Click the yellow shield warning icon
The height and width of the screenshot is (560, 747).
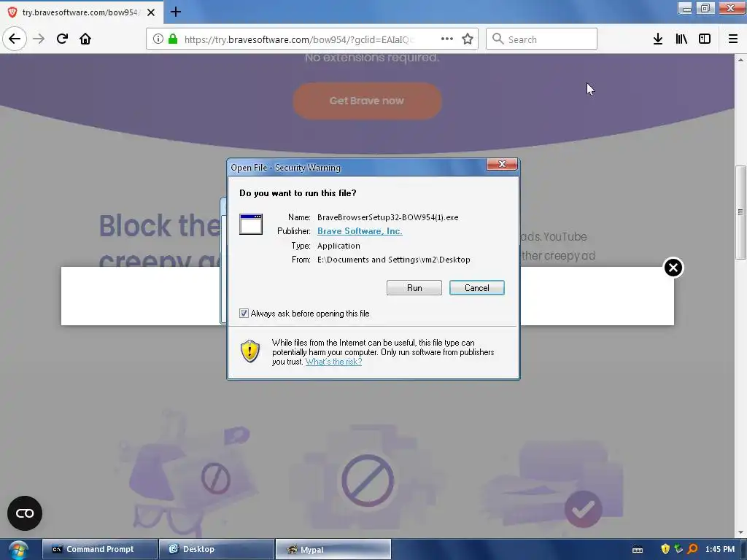[x=250, y=351]
